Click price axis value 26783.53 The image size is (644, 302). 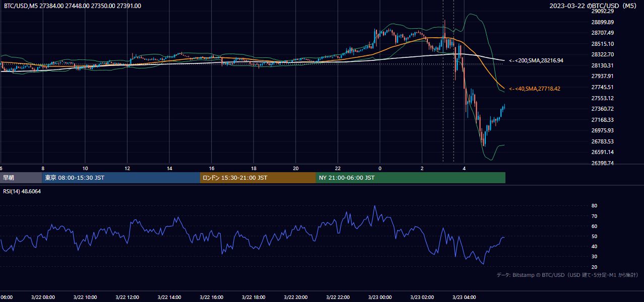[603, 141]
